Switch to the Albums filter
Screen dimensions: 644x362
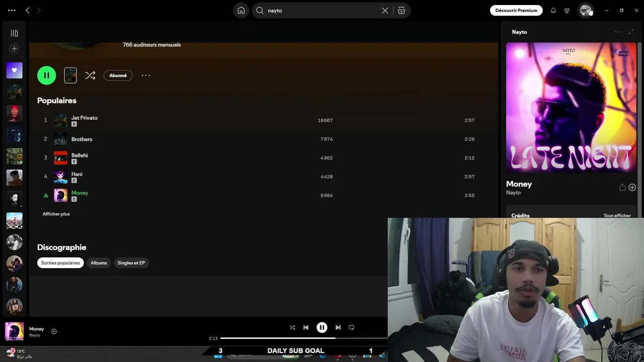pos(99,263)
